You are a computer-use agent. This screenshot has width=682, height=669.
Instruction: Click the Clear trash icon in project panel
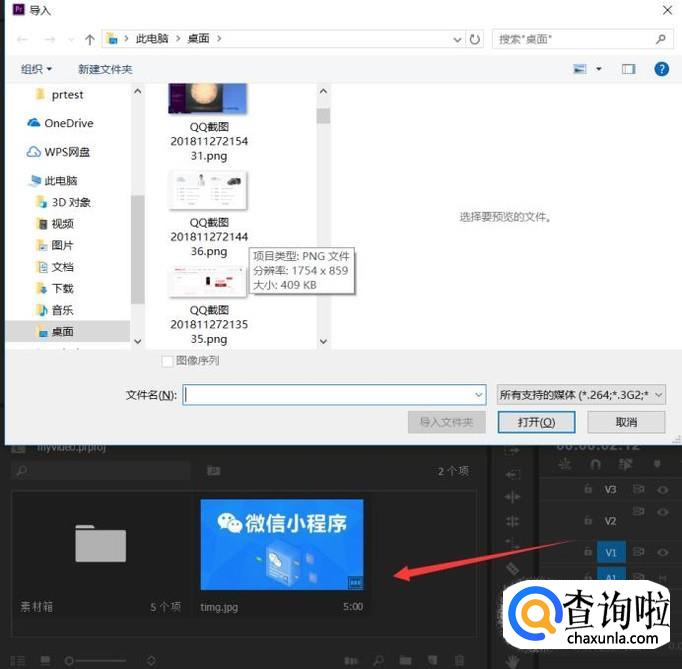pos(459,661)
